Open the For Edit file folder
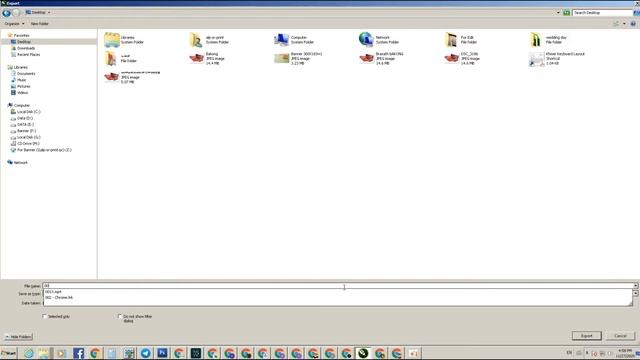 tap(451, 40)
